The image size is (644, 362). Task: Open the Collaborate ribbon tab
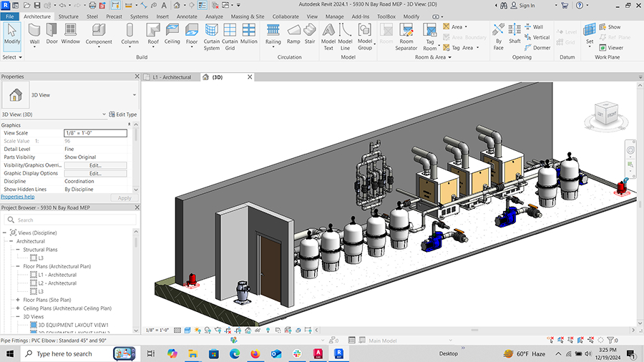[x=286, y=16]
